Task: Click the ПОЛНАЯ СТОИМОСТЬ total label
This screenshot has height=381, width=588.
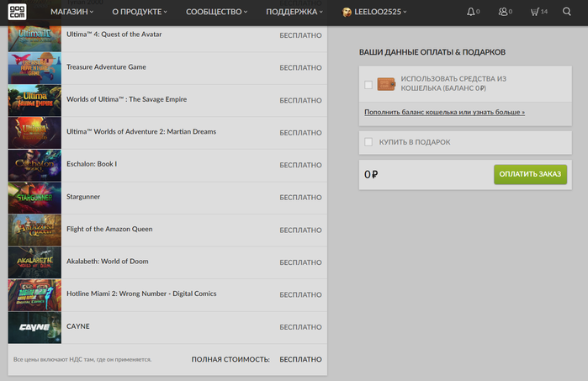Action: click(230, 359)
